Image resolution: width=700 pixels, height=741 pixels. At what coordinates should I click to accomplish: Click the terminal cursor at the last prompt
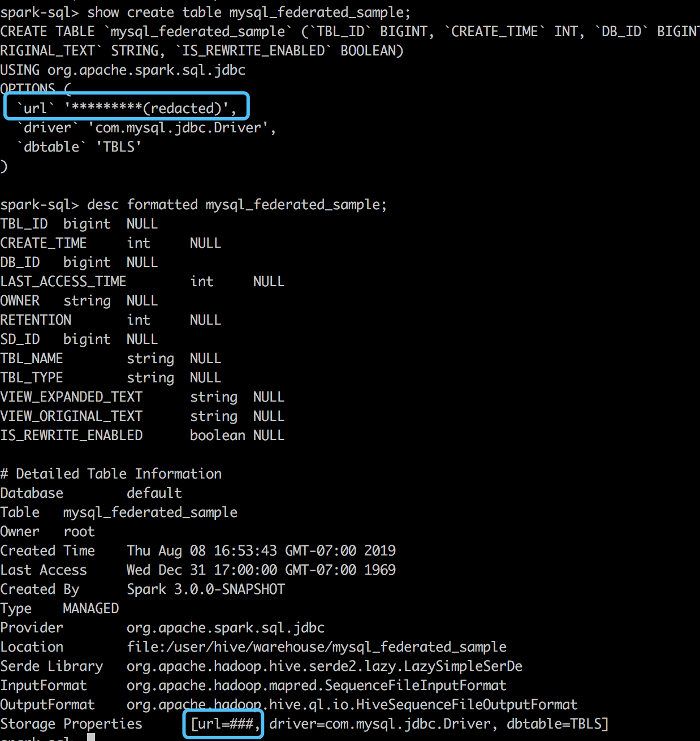(x=91, y=738)
